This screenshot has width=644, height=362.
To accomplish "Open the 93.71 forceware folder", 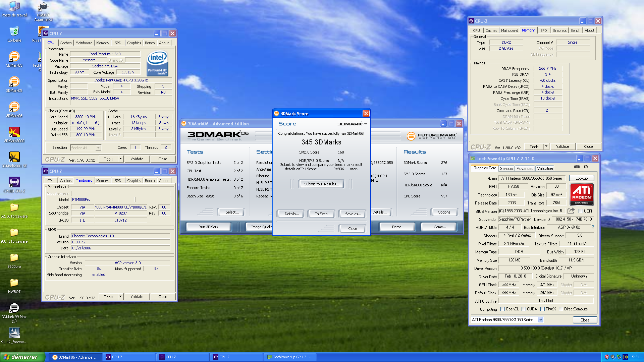I will [14, 235].
